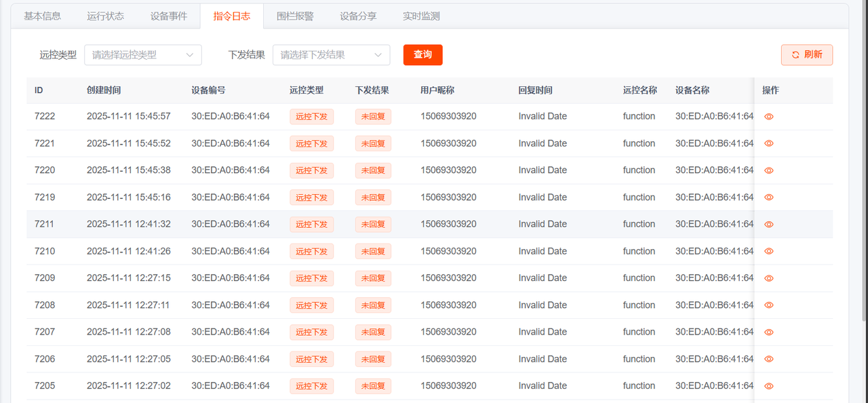Open eye icon for log 7207
Viewport: 868px width, 403px height.
coord(768,332)
